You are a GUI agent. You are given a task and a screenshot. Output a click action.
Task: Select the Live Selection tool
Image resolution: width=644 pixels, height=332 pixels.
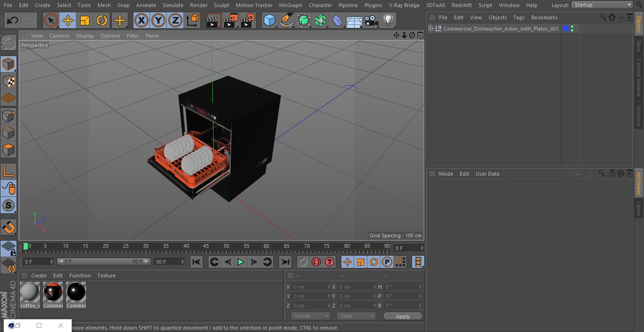pyautogui.click(x=51, y=21)
